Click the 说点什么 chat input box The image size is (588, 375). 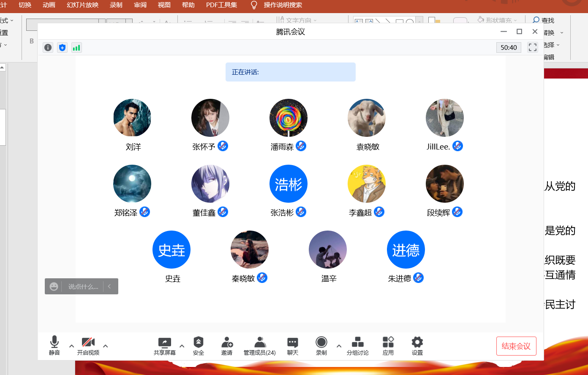tap(83, 286)
